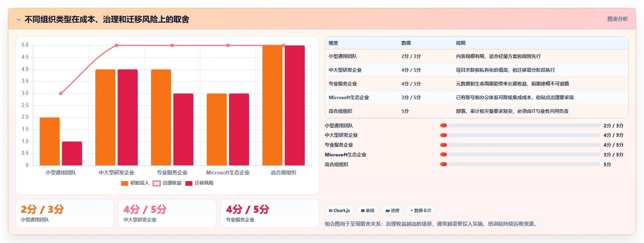644x243 pixels.
Task: Toggle the 初始投入 legend item
Action: pyautogui.click(x=135, y=183)
